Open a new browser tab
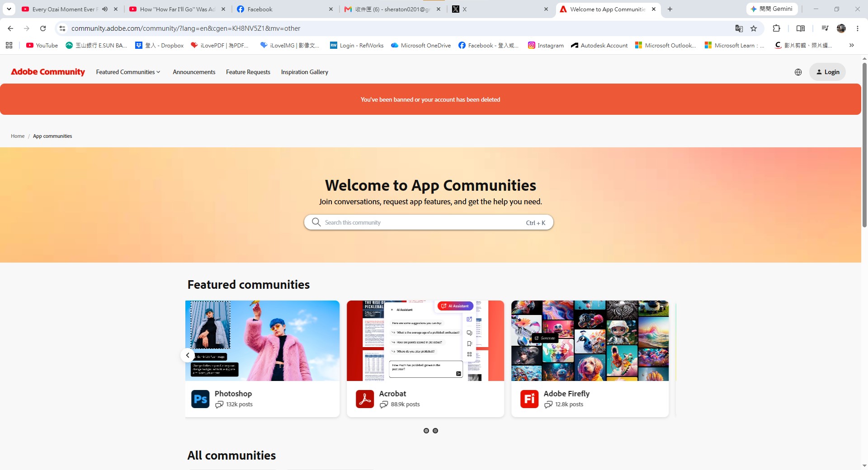The height and width of the screenshot is (470, 868). [x=670, y=9]
